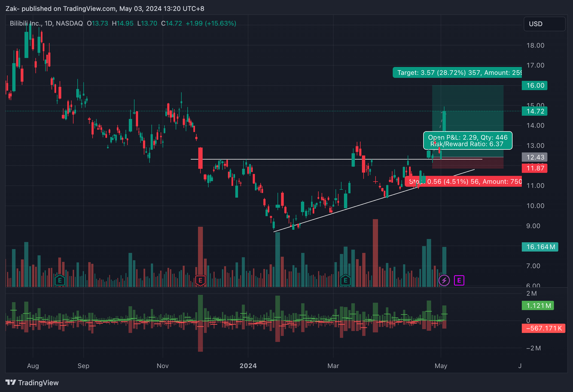This screenshot has width=573, height=392.
Task: Click the high value H14.95
Action: [123, 23]
